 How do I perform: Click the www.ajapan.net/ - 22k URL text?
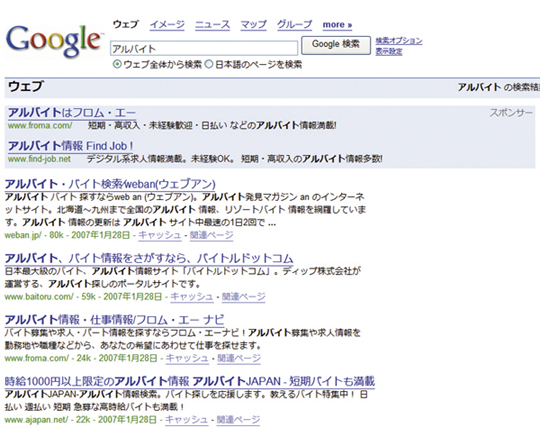pyautogui.click(x=48, y=420)
